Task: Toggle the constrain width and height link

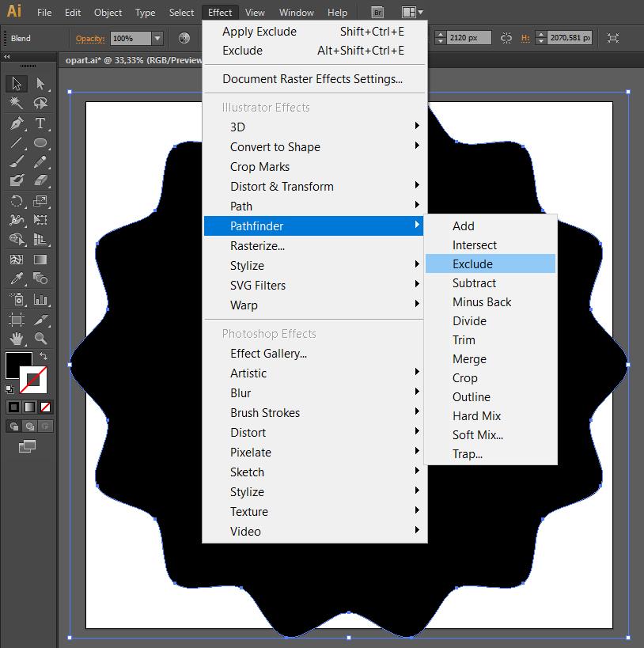Action: pyautogui.click(x=506, y=38)
